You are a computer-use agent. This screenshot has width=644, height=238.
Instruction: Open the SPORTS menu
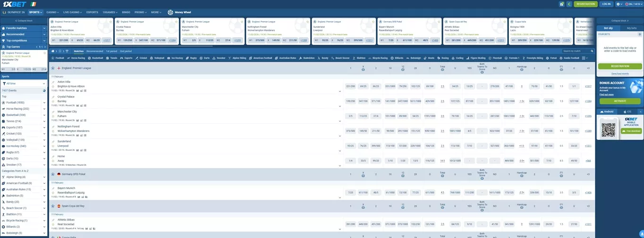(x=35, y=12)
